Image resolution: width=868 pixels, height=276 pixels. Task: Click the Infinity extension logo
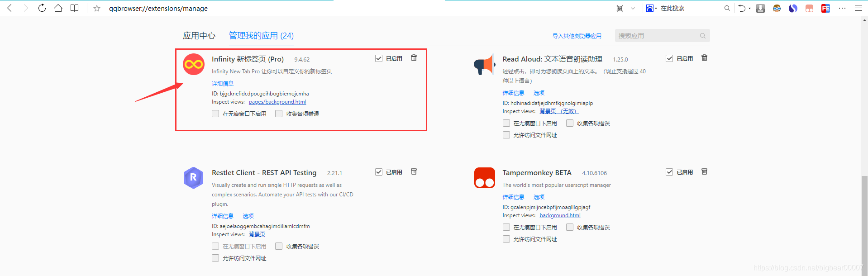point(194,64)
